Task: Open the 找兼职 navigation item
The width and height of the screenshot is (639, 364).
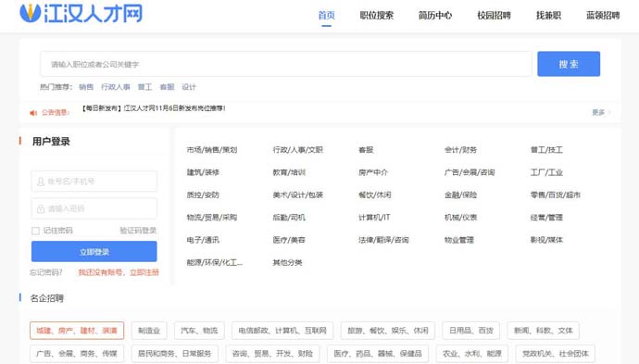Action: tap(548, 16)
